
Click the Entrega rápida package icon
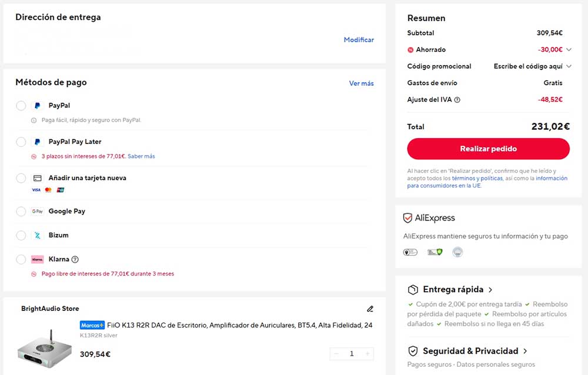pos(413,290)
